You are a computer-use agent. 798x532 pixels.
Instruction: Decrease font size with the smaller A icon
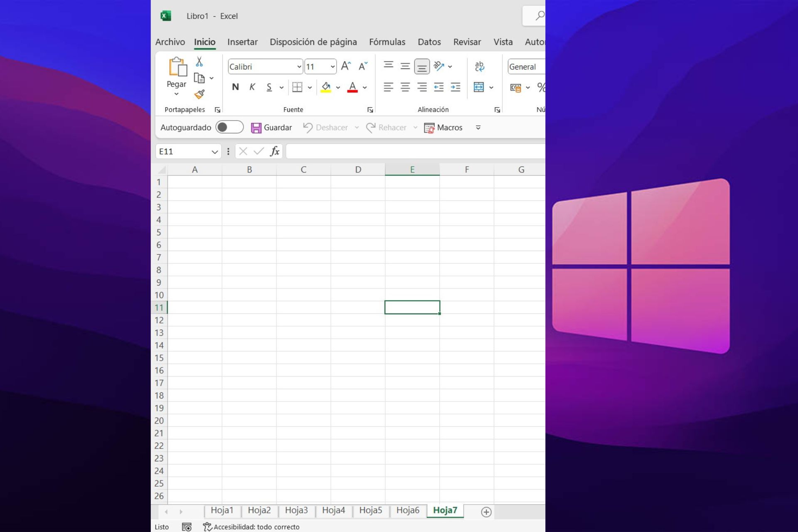click(x=363, y=66)
